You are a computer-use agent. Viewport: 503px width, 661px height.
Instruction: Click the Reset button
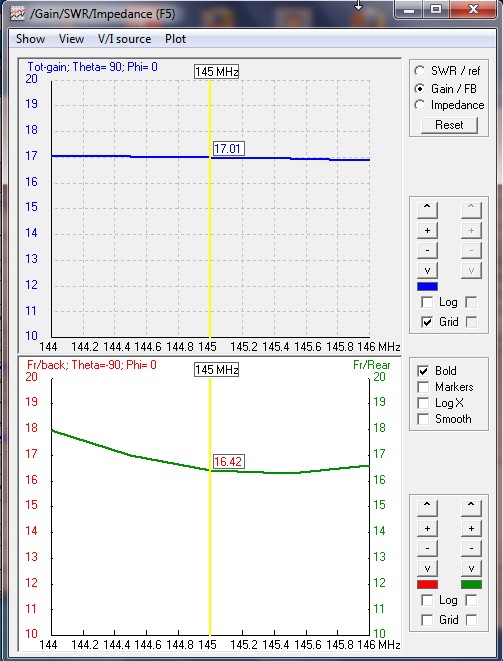449,125
